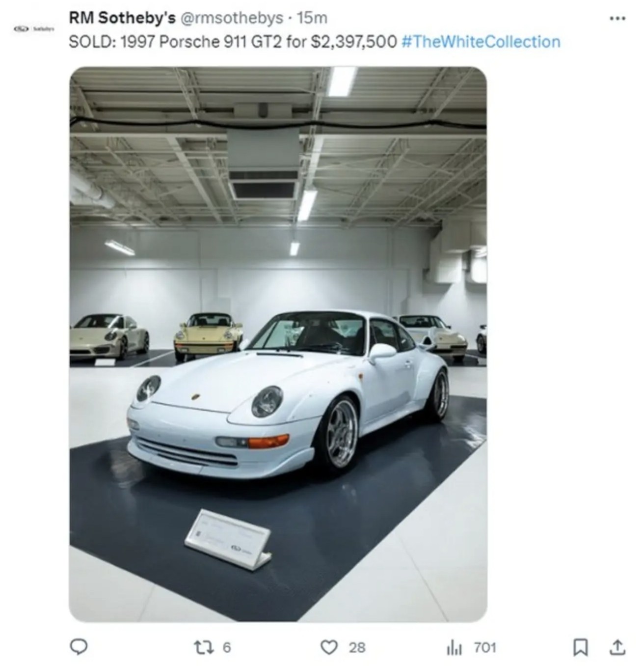Repost this tweet using the retweet icon
Image resolution: width=644 pixels, height=666 pixels.
(x=209, y=647)
